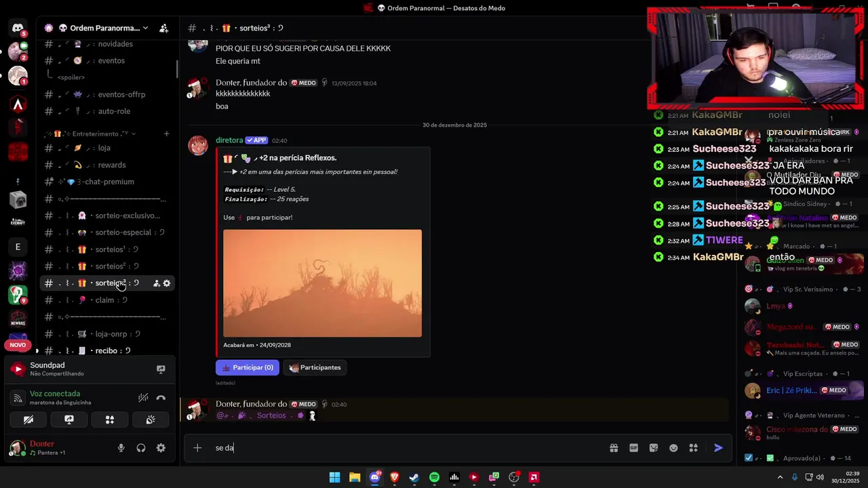Show hidden system tray icons chevron
This screenshot has width=868, height=488.
(x=780, y=477)
